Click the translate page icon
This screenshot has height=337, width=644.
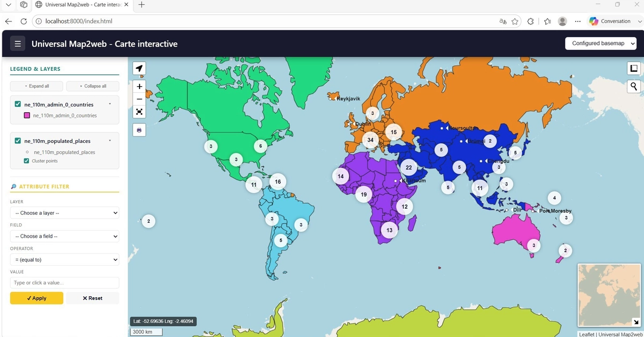[503, 21]
